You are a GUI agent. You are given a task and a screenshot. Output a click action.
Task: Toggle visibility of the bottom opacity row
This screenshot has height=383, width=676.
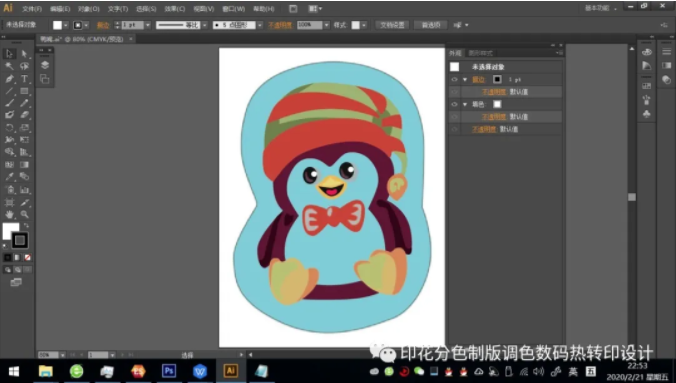coord(454,129)
